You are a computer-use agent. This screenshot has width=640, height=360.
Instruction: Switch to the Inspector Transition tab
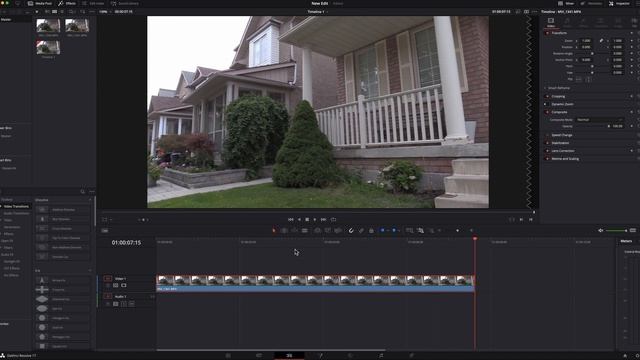pos(601,22)
